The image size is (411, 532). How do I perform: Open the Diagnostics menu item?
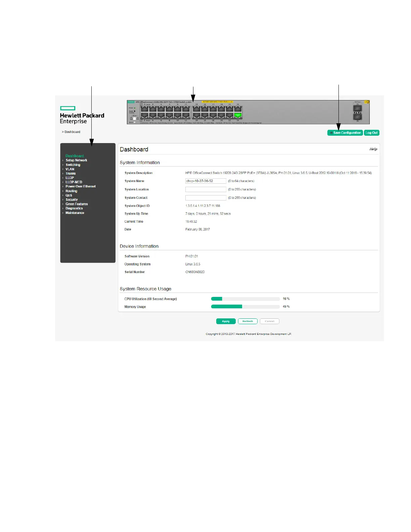[74, 209]
